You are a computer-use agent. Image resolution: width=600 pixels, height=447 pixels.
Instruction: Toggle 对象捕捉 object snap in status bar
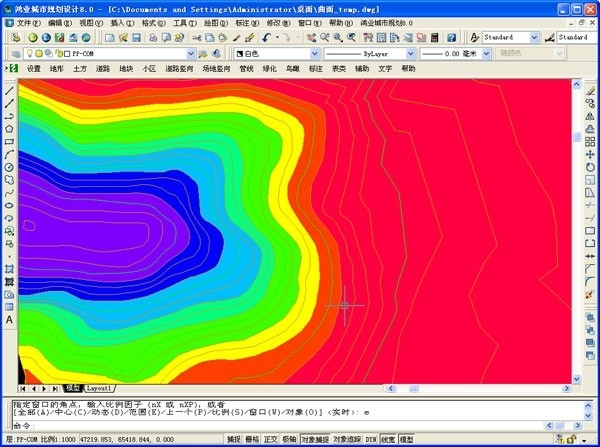[315, 439]
